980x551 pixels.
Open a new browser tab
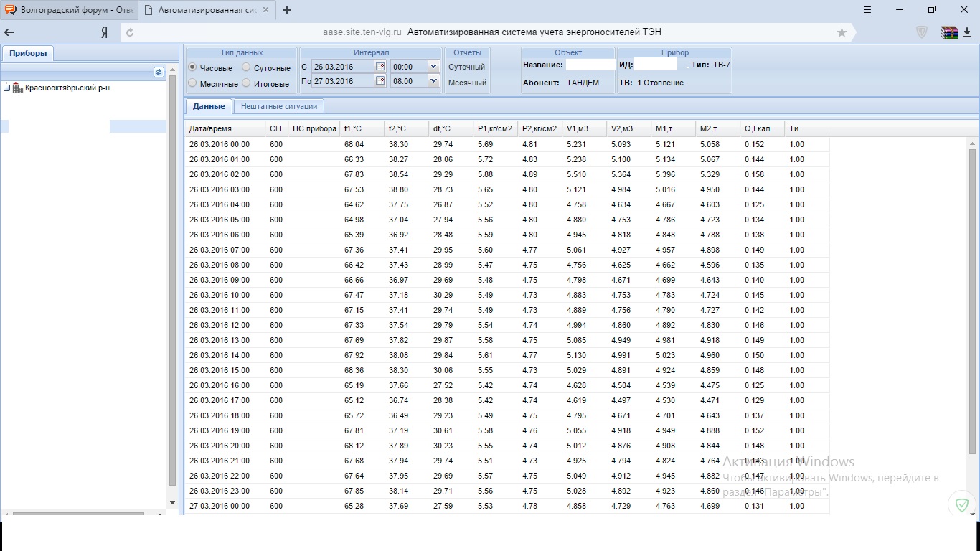tap(287, 10)
